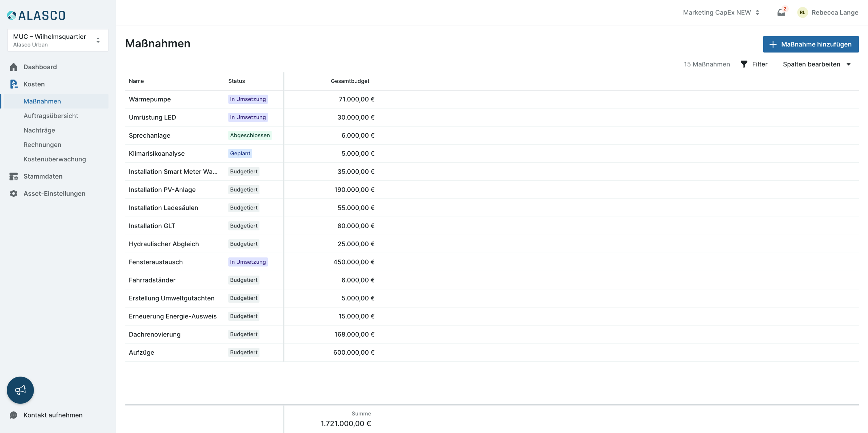Image resolution: width=868 pixels, height=433 pixels.
Task: Click the Kontakt aufnehmen chat icon
Action: pyautogui.click(x=14, y=415)
